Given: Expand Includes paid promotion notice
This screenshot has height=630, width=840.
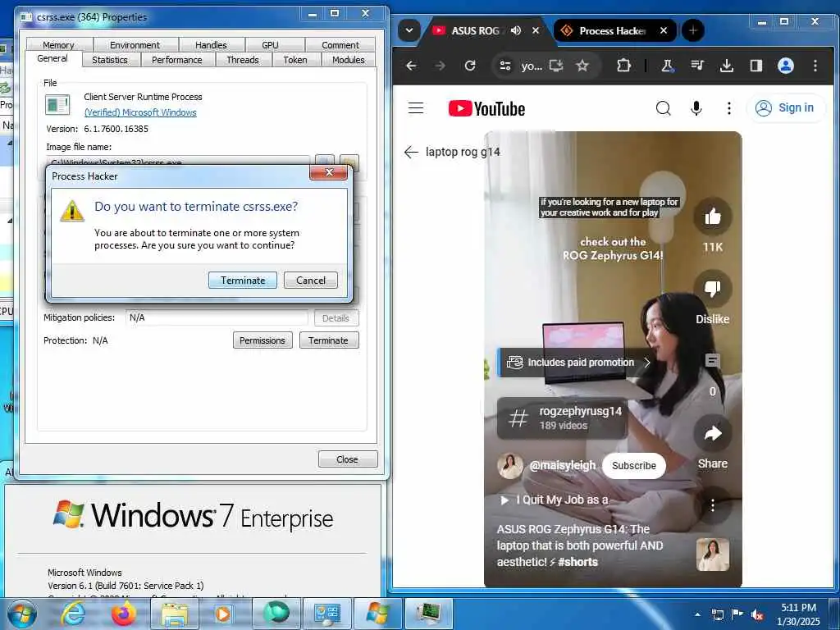Looking at the screenshot, I should (x=577, y=363).
